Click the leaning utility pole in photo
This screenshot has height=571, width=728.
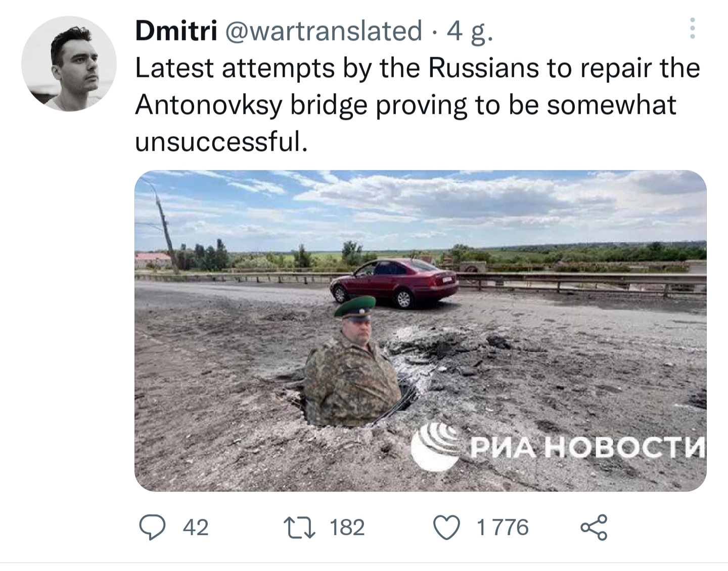click(163, 226)
